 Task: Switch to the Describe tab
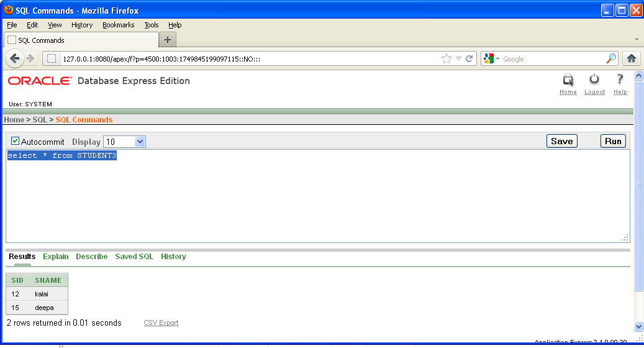pyautogui.click(x=91, y=257)
